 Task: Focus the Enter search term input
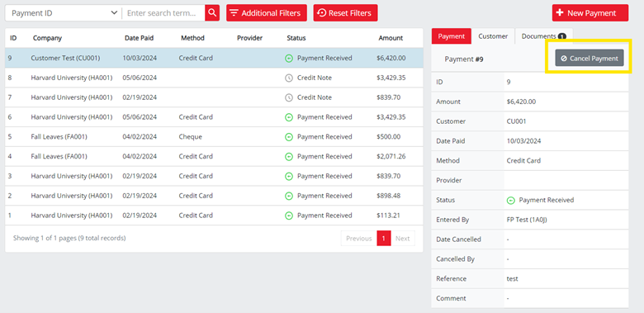coord(163,12)
